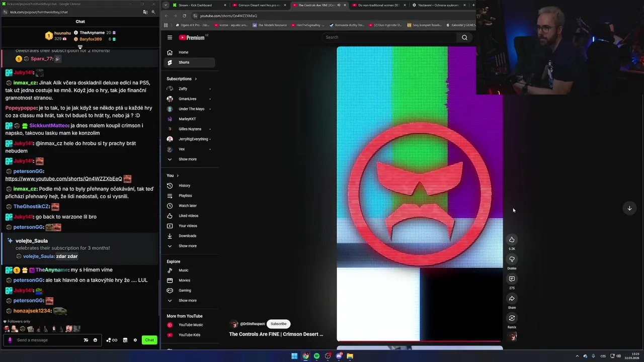Open Movies under Explore
Screen dimensions: 644x362
[189, 281]
